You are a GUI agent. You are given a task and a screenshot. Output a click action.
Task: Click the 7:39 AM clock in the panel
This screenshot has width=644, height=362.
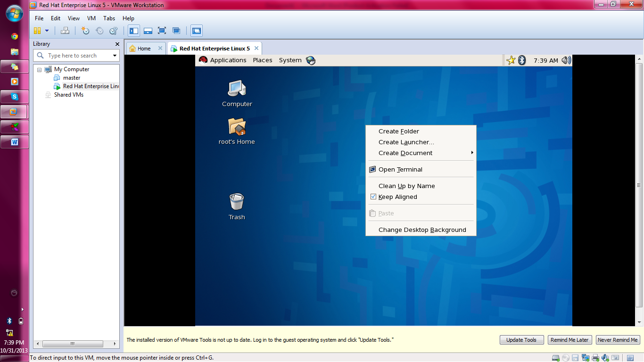click(545, 60)
